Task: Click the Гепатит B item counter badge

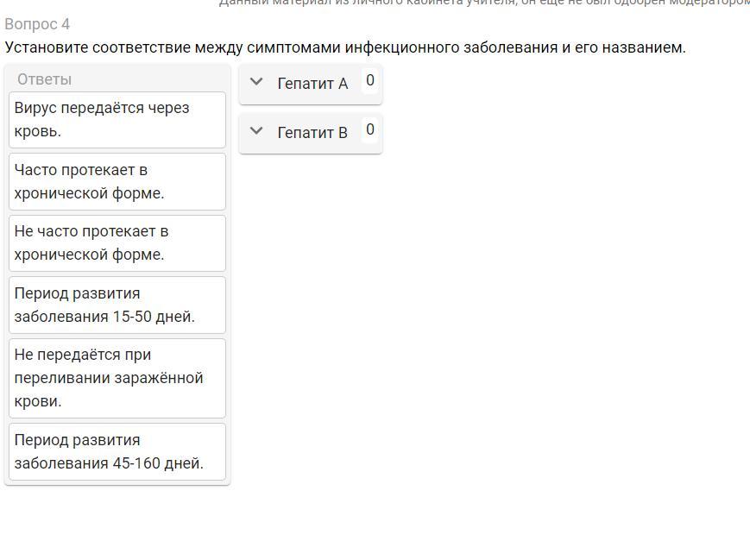Action: pos(370,130)
